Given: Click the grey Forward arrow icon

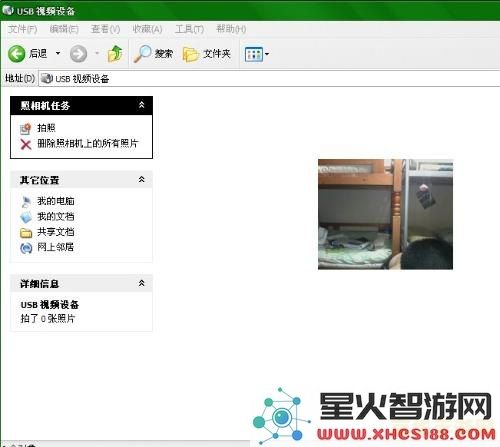Looking at the screenshot, I should (x=78, y=54).
